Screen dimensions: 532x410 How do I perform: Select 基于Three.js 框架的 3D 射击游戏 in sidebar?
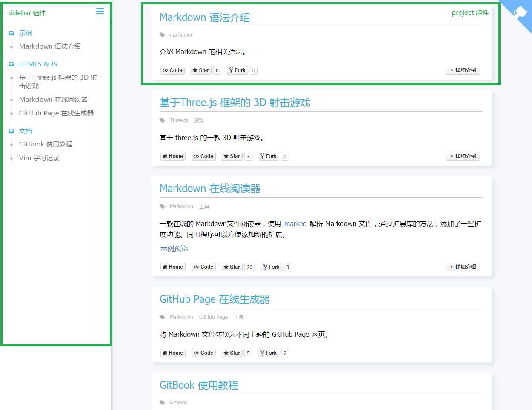point(58,82)
